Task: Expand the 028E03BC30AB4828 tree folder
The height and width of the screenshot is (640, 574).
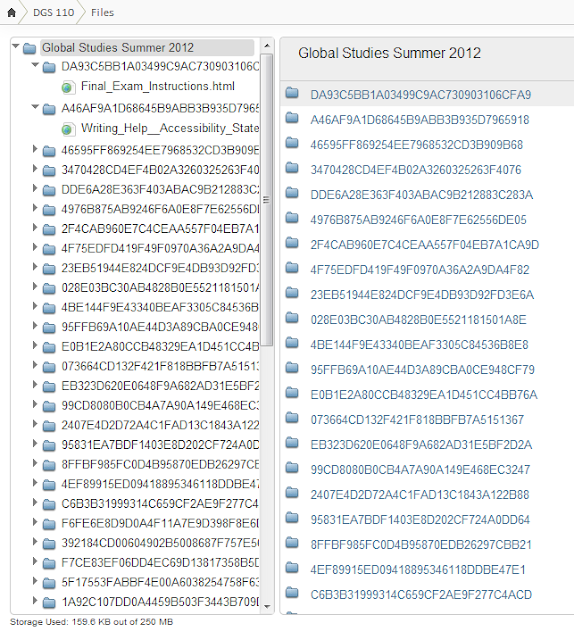Action: coord(35,287)
